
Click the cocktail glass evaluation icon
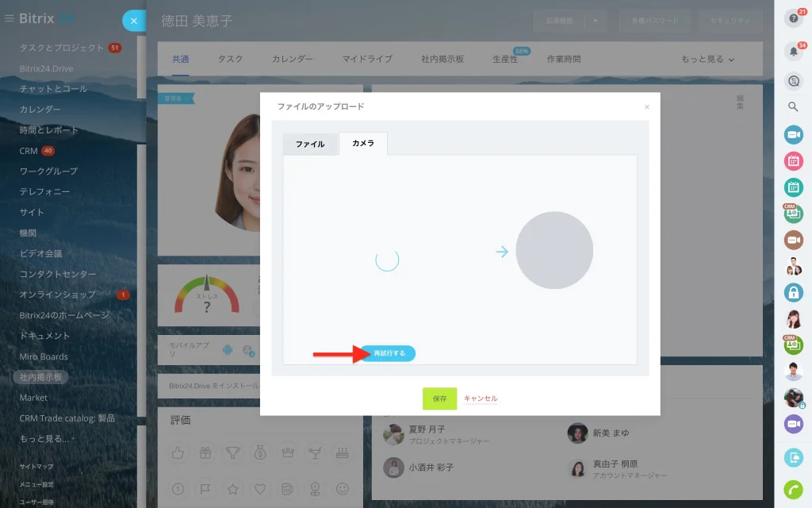pos(315,453)
